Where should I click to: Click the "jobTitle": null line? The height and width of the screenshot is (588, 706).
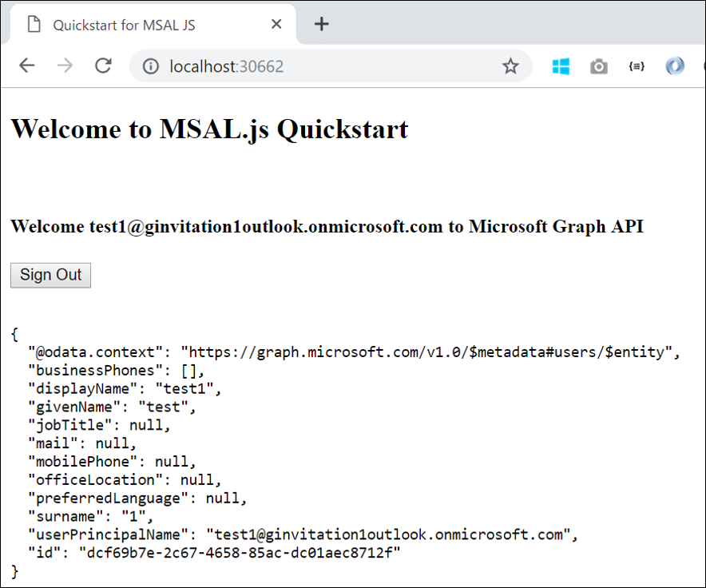(99, 425)
